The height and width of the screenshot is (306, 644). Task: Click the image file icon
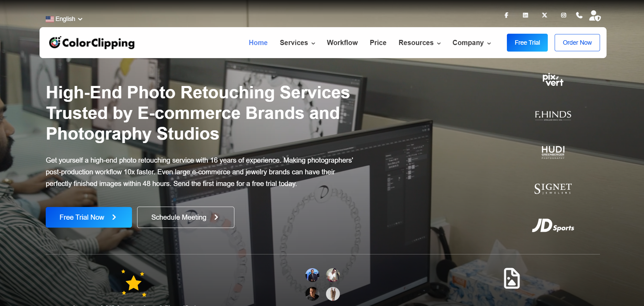click(x=512, y=278)
